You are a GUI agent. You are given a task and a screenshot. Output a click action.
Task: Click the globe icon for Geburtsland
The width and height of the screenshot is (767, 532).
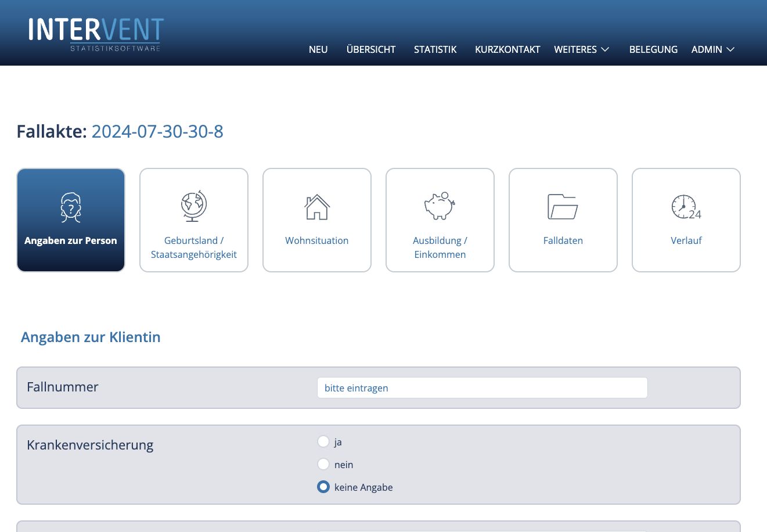coord(194,206)
